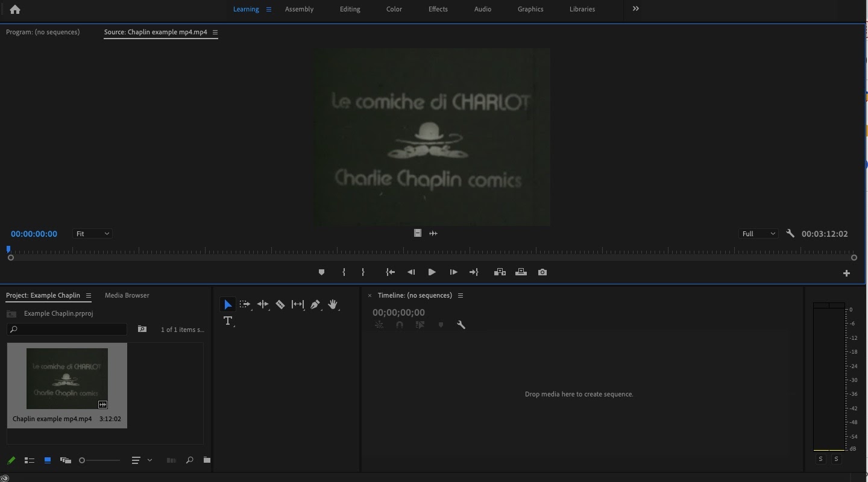Open Learning workspace menu

tap(269, 9)
